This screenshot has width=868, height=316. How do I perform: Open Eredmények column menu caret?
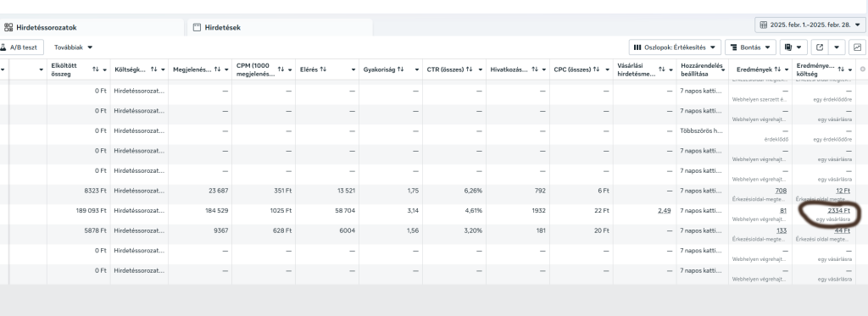[786, 69]
